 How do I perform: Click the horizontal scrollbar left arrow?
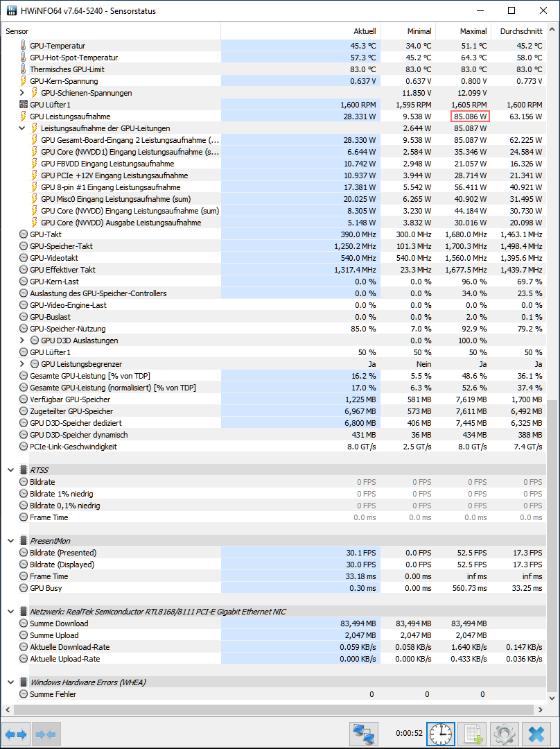tap(7, 710)
